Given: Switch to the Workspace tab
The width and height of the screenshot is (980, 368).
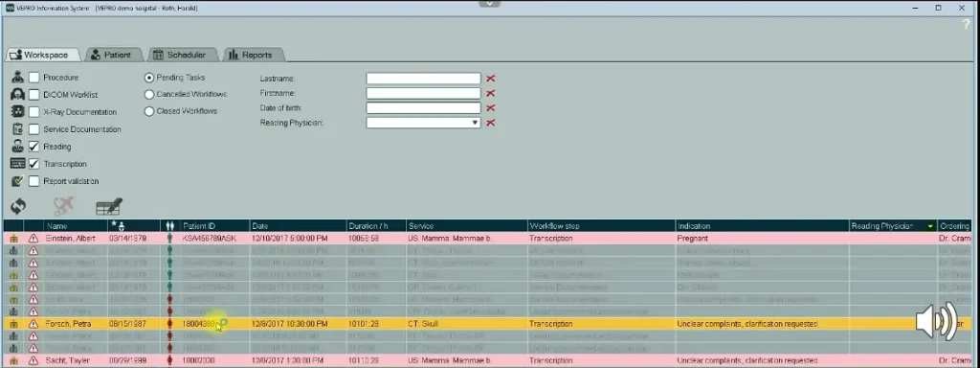Looking at the screenshot, I should tap(43, 55).
